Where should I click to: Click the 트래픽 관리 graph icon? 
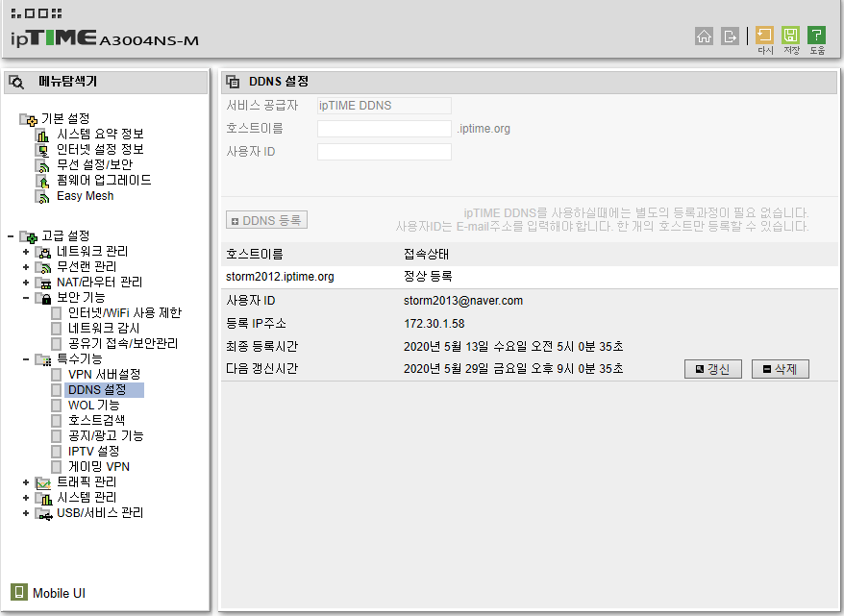click(x=43, y=482)
